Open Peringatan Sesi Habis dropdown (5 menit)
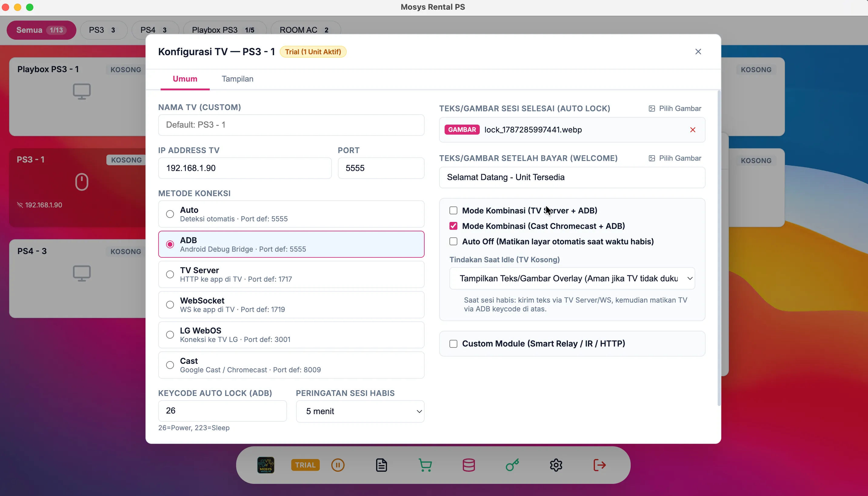868x496 pixels. pyautogui.click(x=360, y=411)
